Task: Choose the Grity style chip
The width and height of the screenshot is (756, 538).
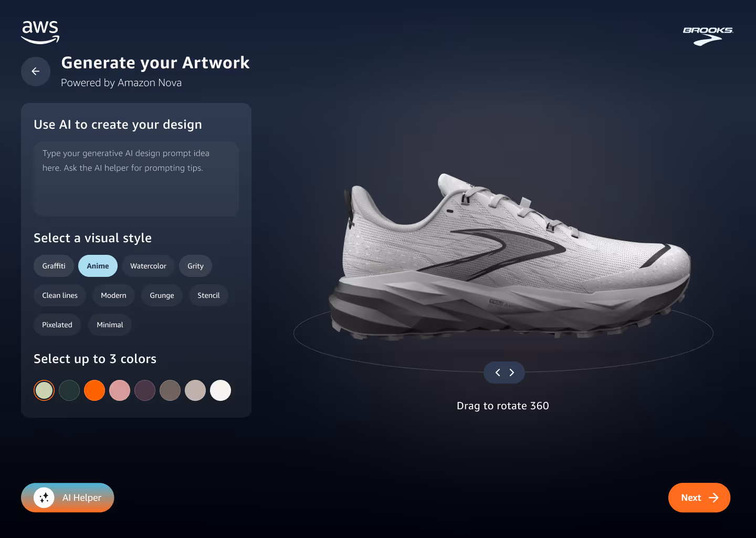Action: [x=195, y=266]
